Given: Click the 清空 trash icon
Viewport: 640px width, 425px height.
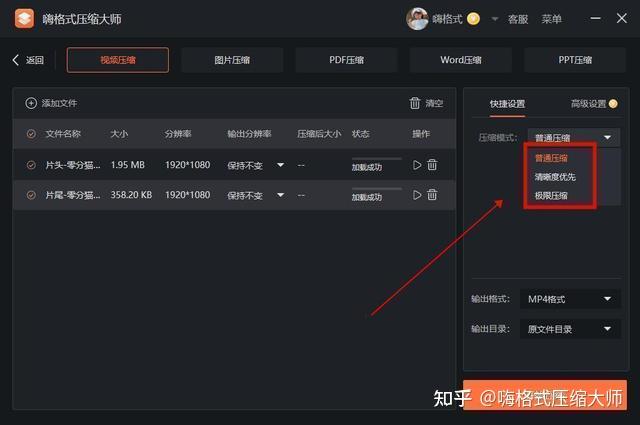Looking at the screenshot, I should point(415,103).
